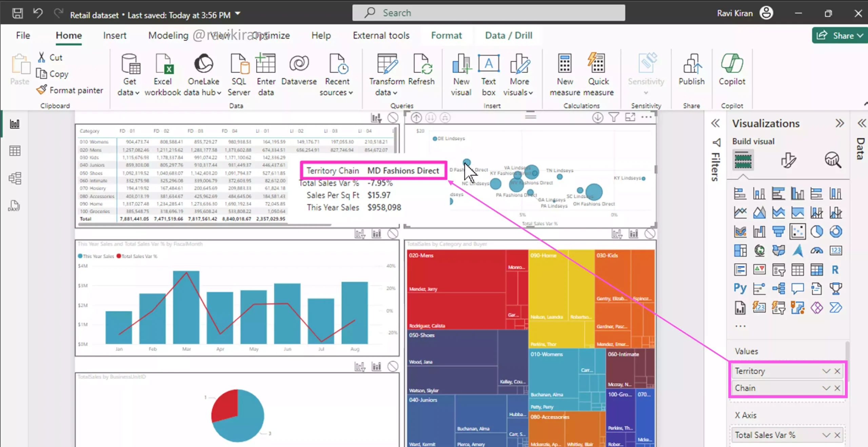868x447 pixels.
Task: Switch to Table view in left sidebar
Action: 15,151
